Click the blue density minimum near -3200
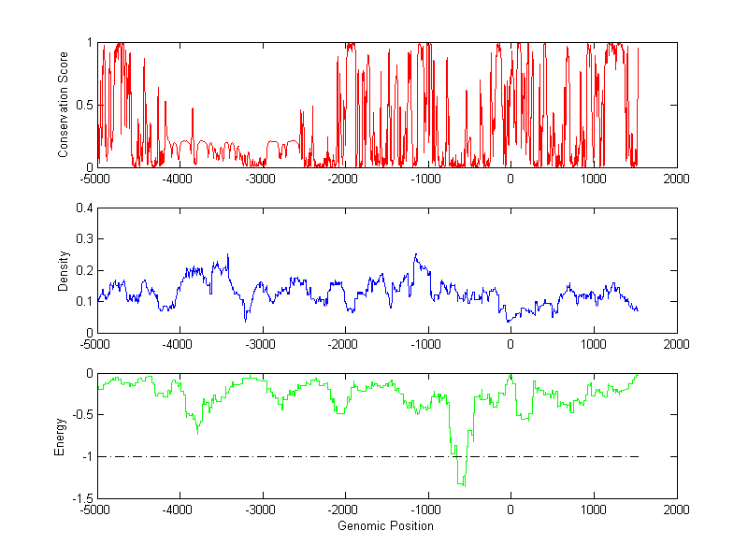Screen dimensions: 748x560 (246, 320)
